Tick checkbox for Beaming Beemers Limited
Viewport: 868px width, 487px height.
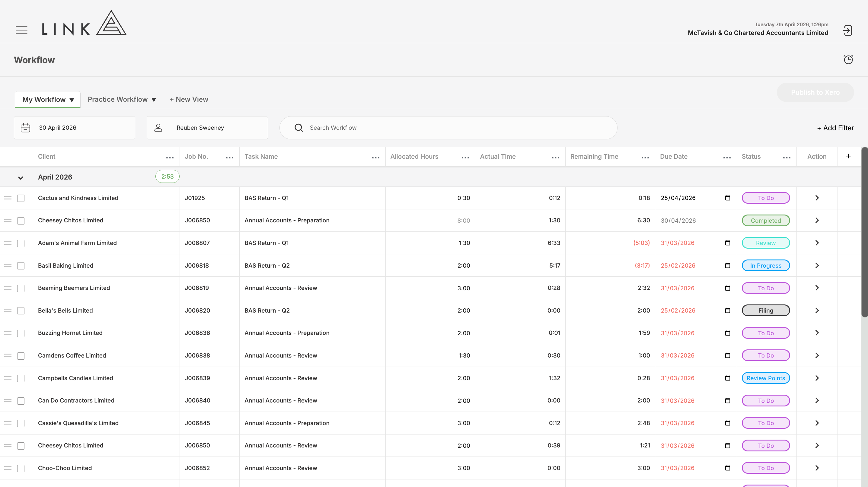click(x=21, y=288)
